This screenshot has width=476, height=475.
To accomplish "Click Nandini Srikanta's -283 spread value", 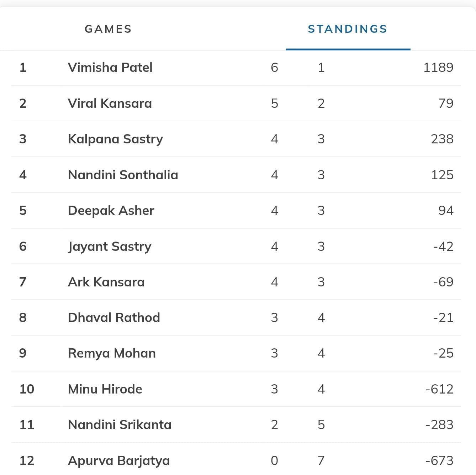I will [439, 424].
